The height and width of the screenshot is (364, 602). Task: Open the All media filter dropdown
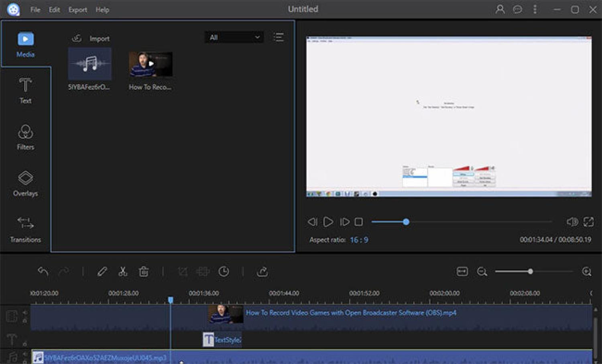[x=234, y=37]
